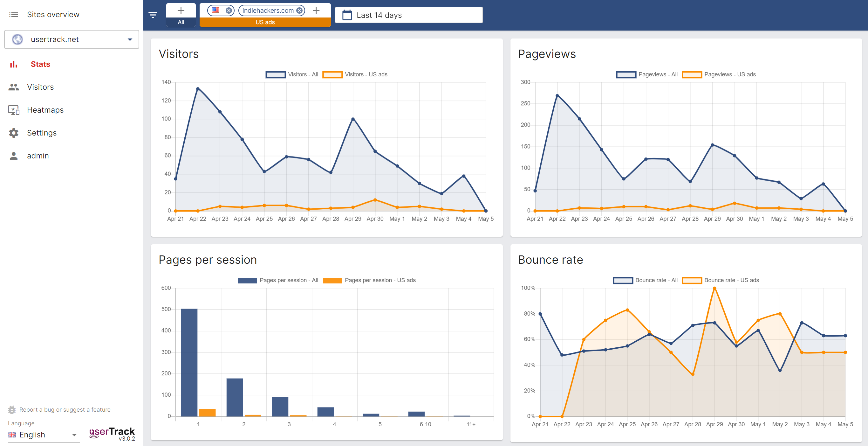Click the English language flag icon
Image resolution: width=868 pixels, height=446 pixels.
click(x=12, y=435)
